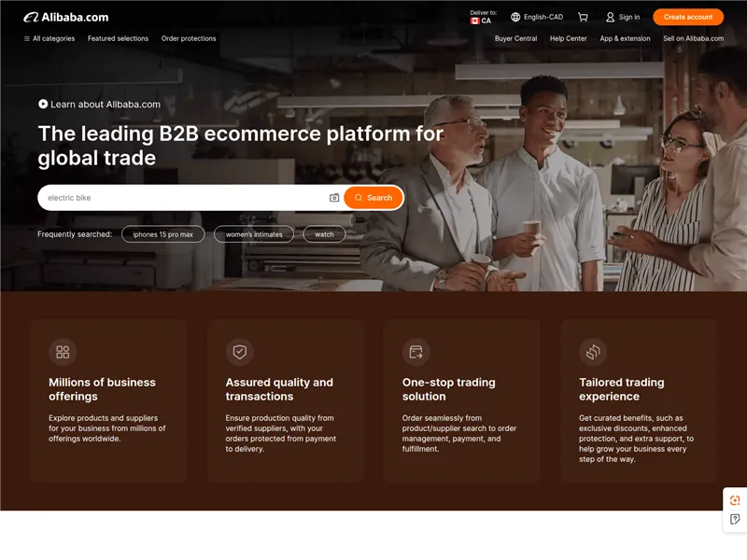The image size is (747, 560).
Task: Click the floating image search icon on right edge
Action: tap(734, 500)
